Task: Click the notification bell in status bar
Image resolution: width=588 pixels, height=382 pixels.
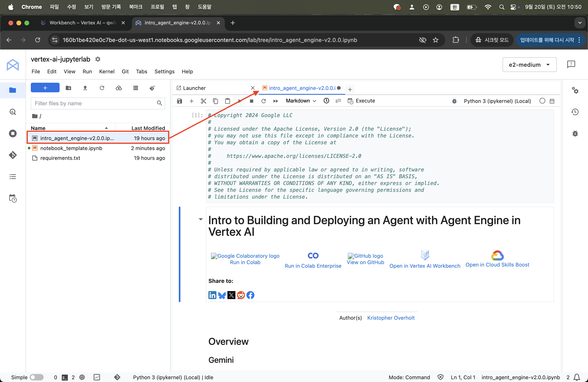Action: tap(577, 377)
